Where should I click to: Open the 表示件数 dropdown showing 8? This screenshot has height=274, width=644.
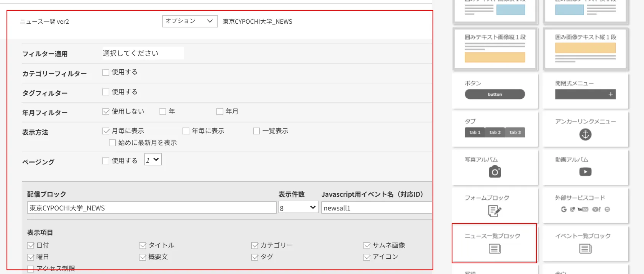298,207
